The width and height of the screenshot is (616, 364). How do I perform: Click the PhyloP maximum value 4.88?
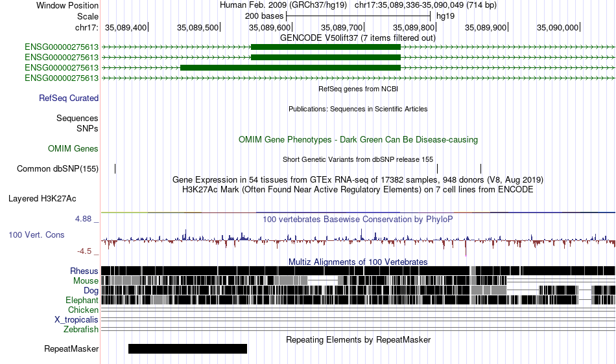pos(83,219)
